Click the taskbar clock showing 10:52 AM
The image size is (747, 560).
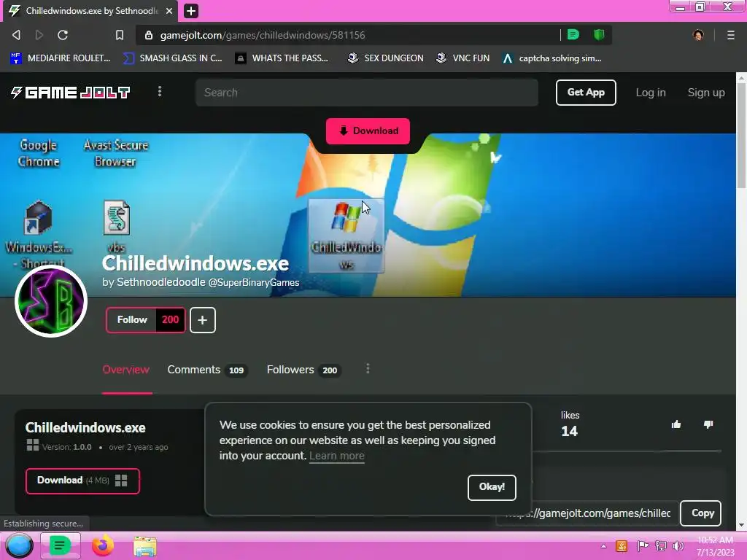pyautogui.click(x=715, y=546)
